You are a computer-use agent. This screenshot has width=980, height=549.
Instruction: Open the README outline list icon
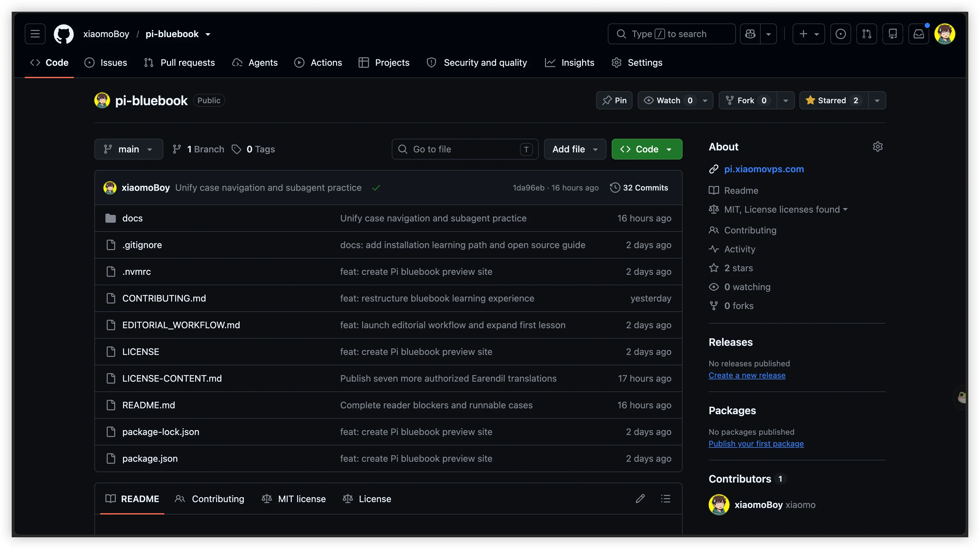pos(666,499)
